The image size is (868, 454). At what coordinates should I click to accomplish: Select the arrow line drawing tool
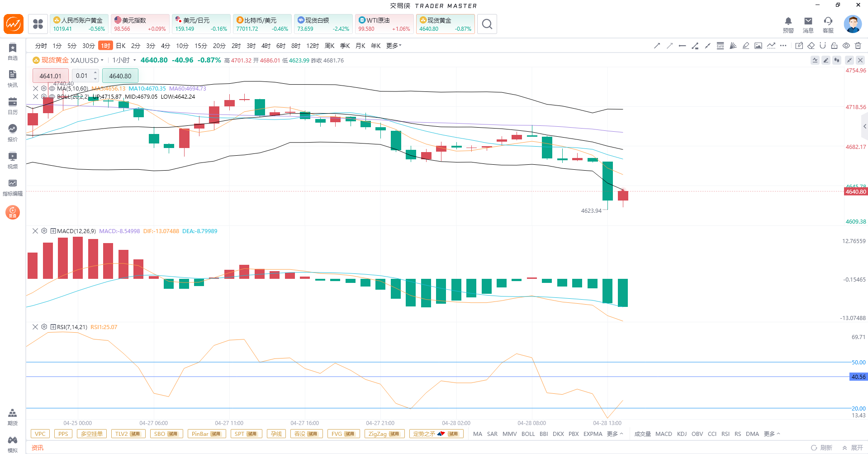(x=657, y=46)
